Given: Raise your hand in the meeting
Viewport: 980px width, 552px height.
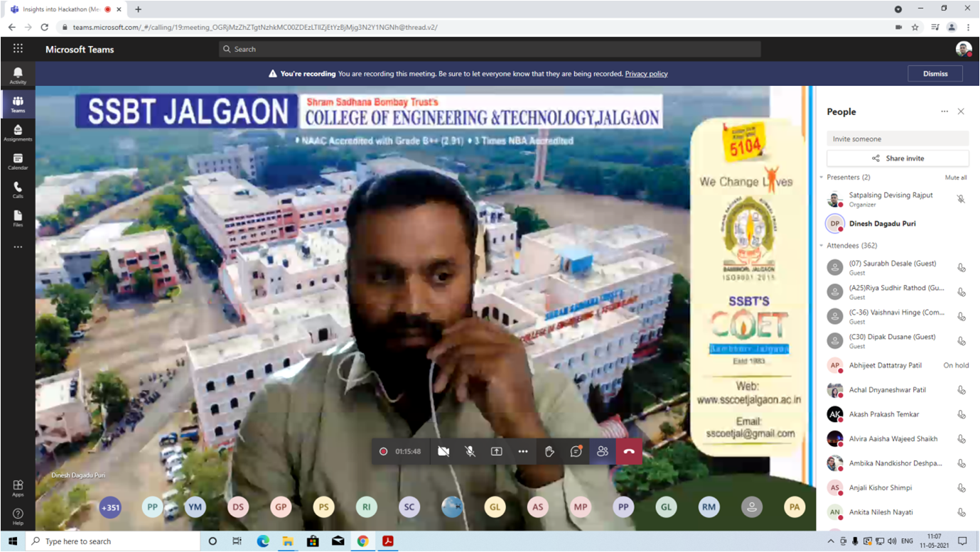Looking at the screenshot, I should [549, 451].
